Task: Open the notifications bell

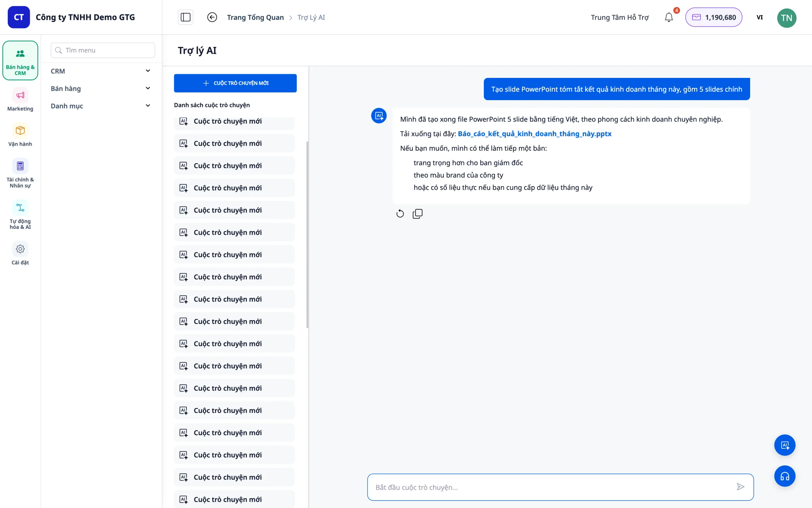Action: click(x=669, y=17)
